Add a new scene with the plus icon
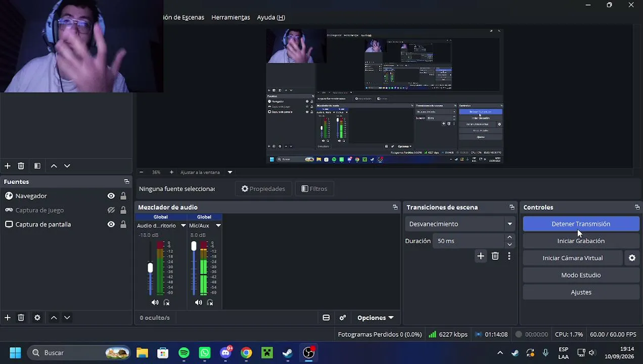 (x=8, y=166)
